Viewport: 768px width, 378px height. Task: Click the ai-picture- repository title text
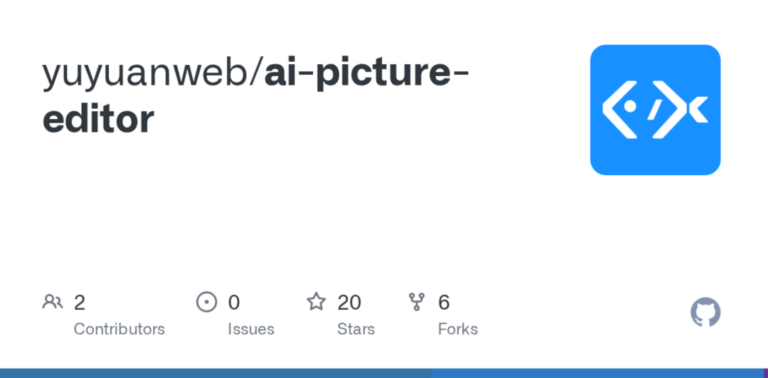366,74
